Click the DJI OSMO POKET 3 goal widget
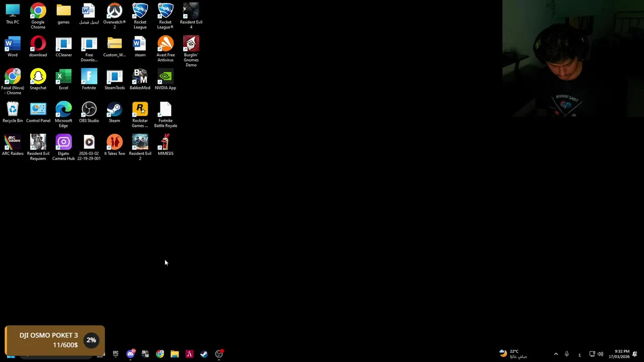 (55, 340)
